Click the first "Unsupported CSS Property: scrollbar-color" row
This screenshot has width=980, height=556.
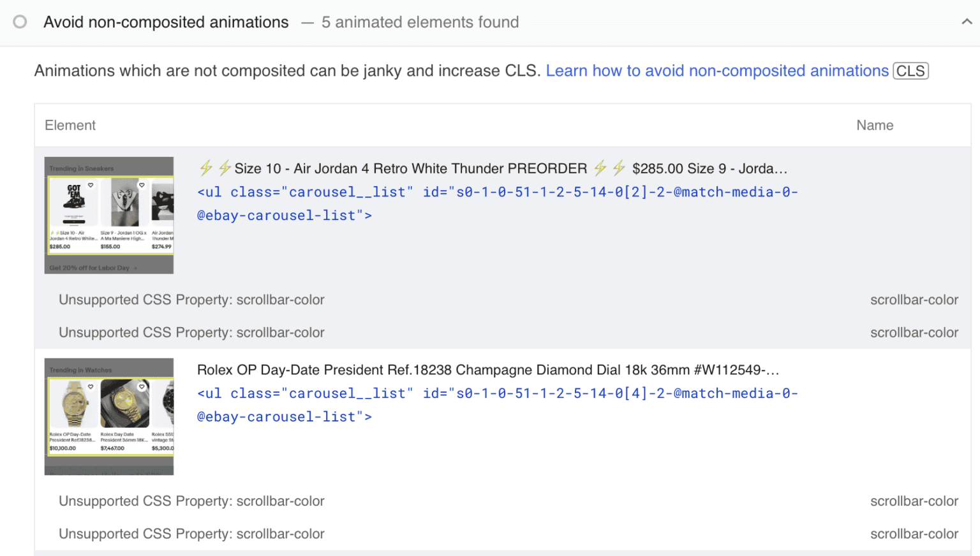point(191,300)
